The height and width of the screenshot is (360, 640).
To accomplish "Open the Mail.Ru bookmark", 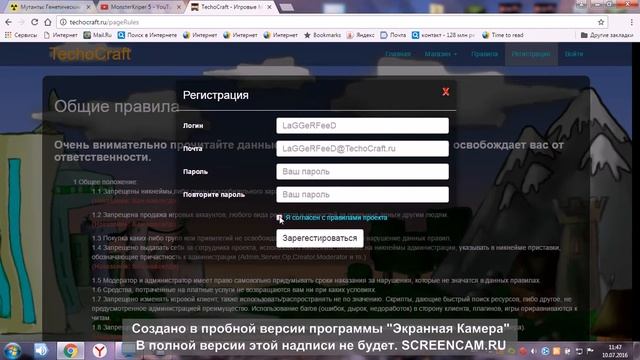I will tap(98, 35).
